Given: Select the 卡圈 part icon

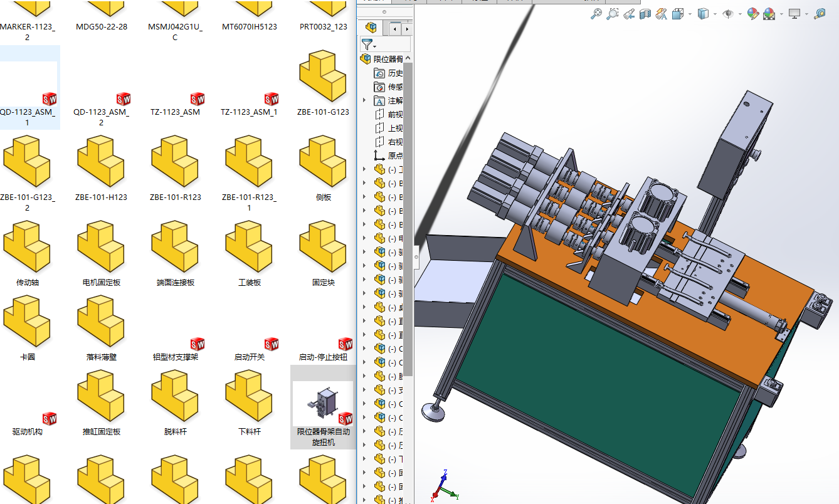Looking at the screenshot, I should 27,321.
